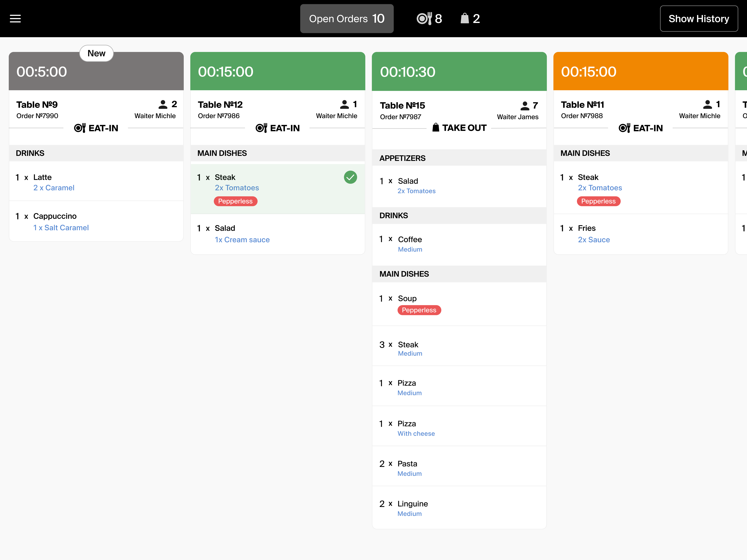Click the TAKE OUT bag icon on Table №15
This screenshot has width=747, height=560.
[436, 127]
